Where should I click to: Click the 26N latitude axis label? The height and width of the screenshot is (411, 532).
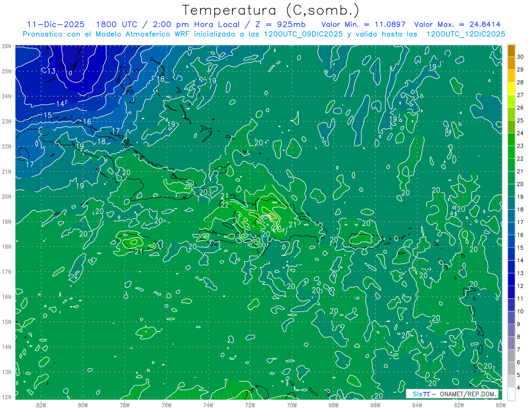(x=6, y=46)
